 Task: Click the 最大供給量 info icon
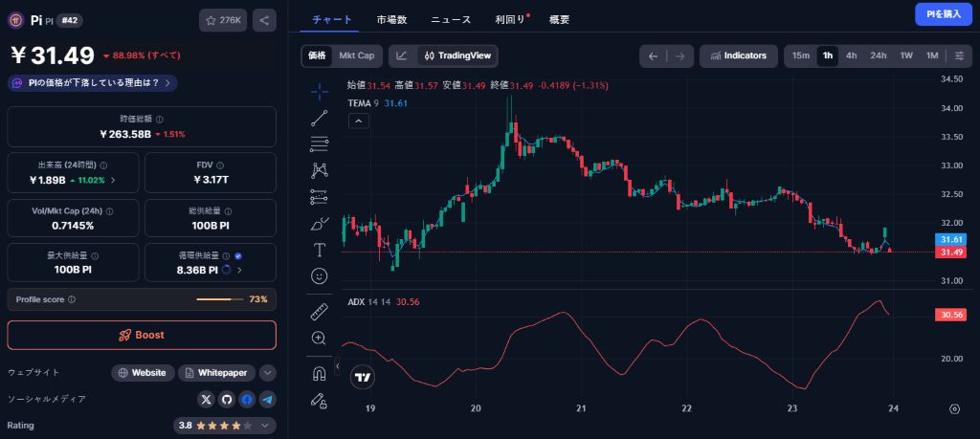click(95, 256)
